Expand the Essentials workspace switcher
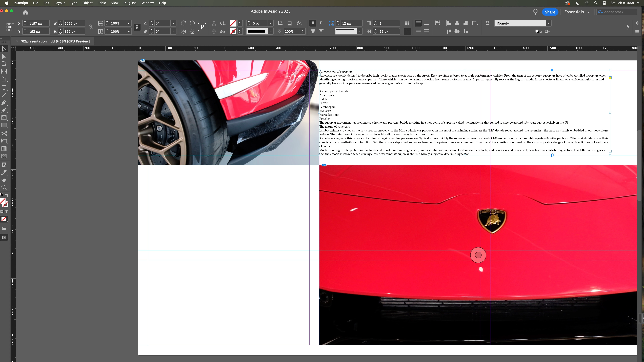This screenshot has height=362, width=644. 576,12
